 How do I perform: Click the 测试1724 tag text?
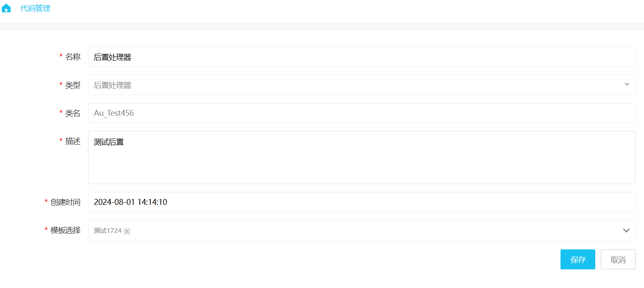click(108, 231)
